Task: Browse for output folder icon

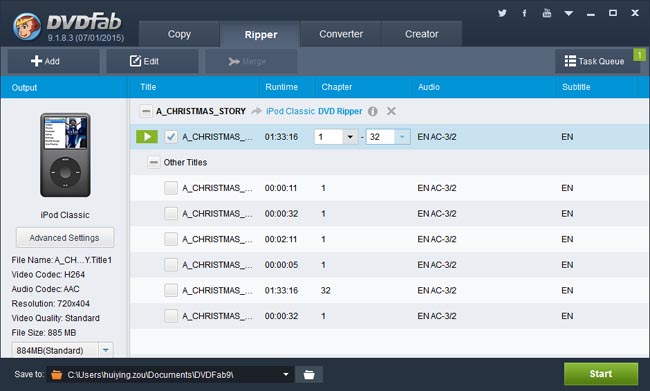Action: click(x=309, y=374)
